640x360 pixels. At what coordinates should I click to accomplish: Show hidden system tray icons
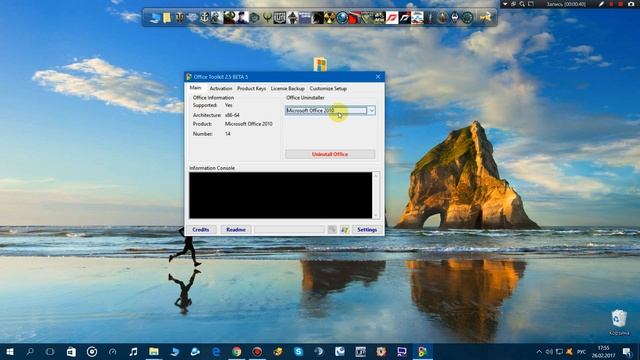[539, 351]
